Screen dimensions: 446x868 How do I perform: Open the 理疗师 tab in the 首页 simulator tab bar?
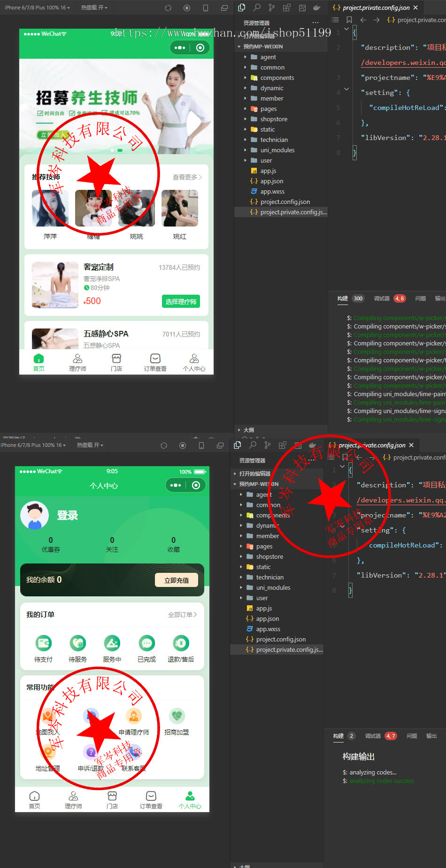(x=77, y=362)
